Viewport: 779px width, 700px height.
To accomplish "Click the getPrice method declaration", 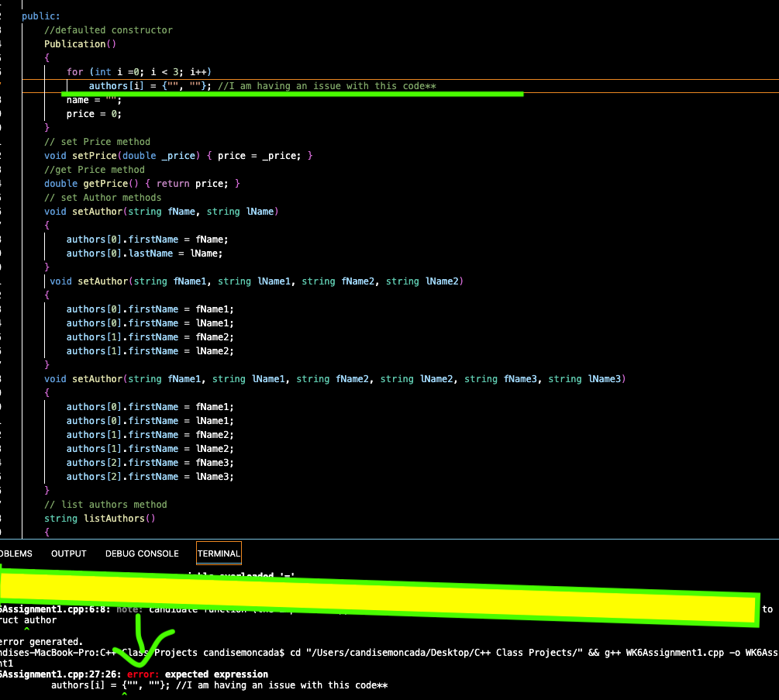I will click(x=142, y=183).
